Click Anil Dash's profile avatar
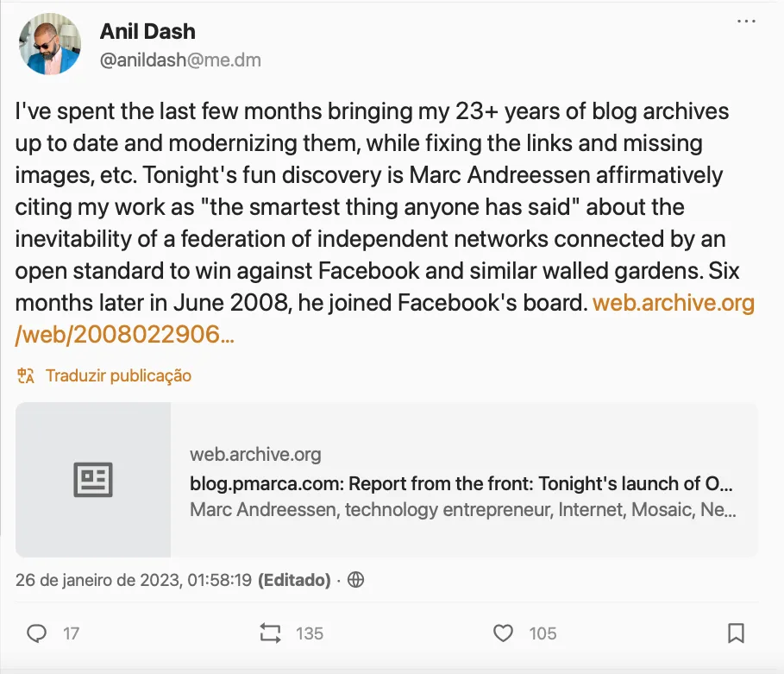The image size is (784, 674). (49, 44)
